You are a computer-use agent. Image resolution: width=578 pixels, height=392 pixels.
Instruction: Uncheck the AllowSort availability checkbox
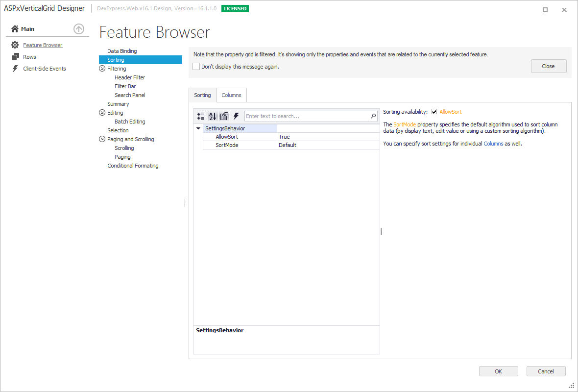[434, 111]
